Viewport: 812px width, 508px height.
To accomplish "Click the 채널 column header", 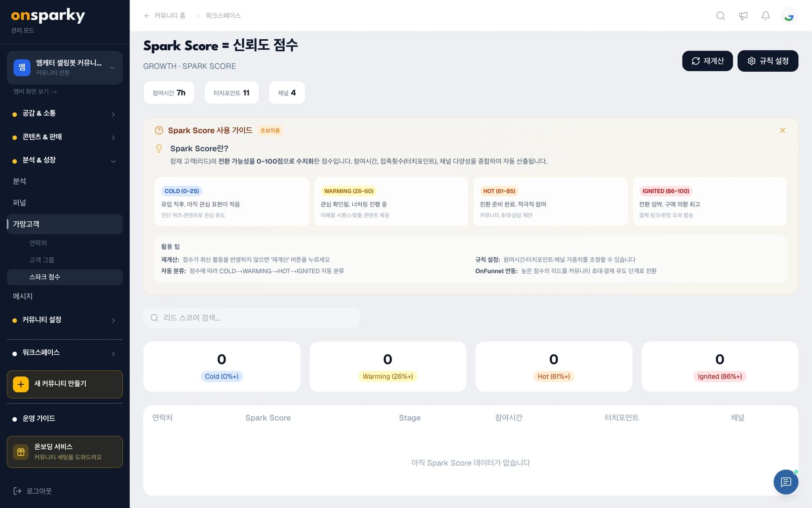I will pyautogui.click(x=738, y=418).
